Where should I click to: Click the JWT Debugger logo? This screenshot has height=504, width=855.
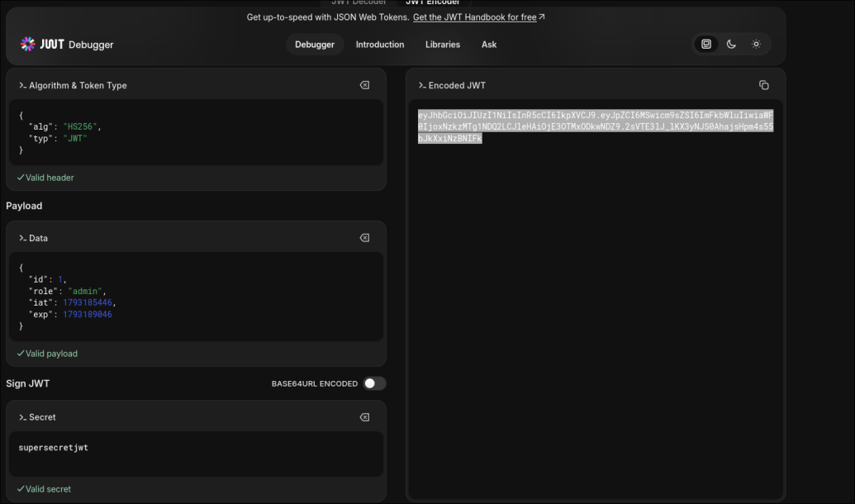click(x=67, y=44)
